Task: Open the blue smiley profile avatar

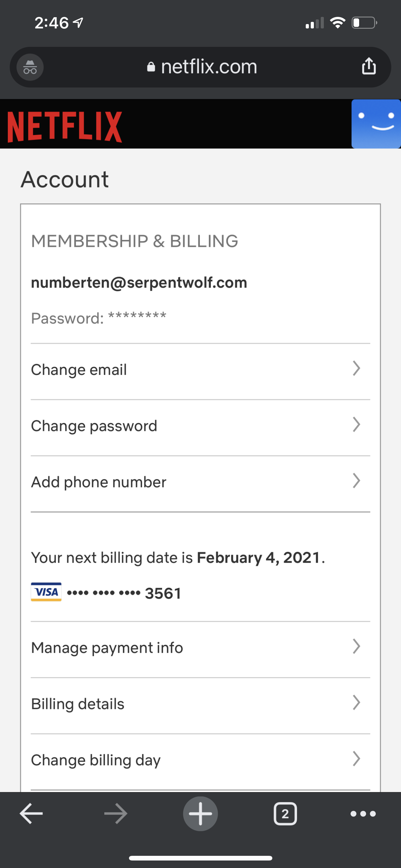Action: [x=376, y=124]
